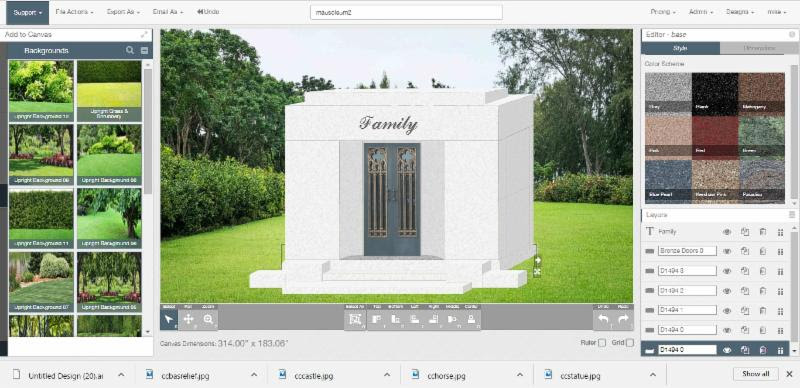Open the File Actions menu
This screenshot has width=800, height=388.
coord(74,12)
